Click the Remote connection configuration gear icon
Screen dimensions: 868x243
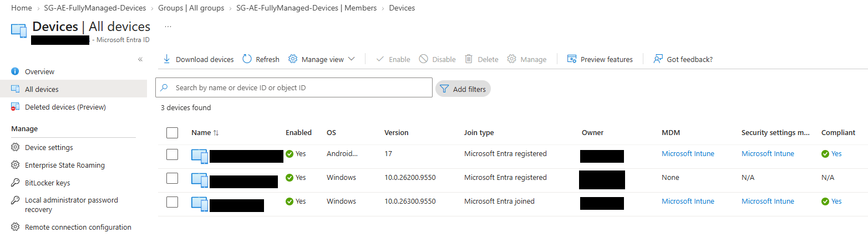15,227
